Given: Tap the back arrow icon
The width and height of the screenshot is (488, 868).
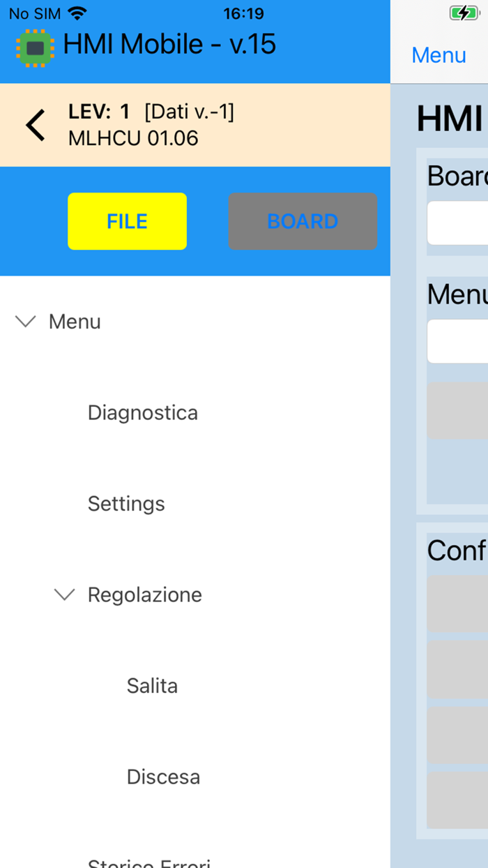Looking at the screenshot, I should (36, 126).
